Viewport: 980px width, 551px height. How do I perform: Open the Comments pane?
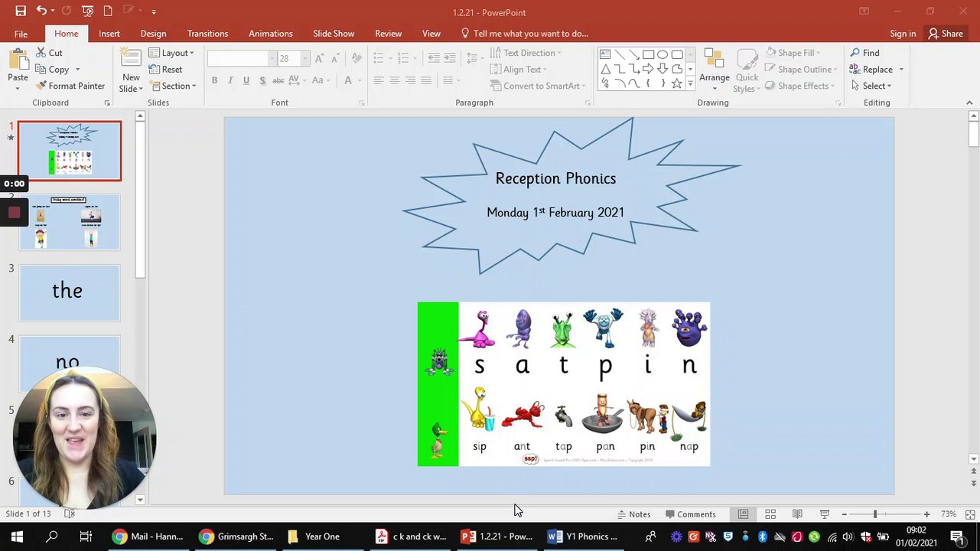pos(691,514)
